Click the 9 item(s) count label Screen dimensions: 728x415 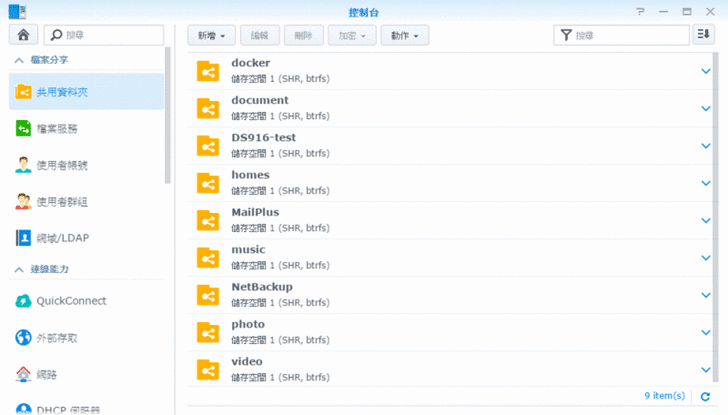664,396
